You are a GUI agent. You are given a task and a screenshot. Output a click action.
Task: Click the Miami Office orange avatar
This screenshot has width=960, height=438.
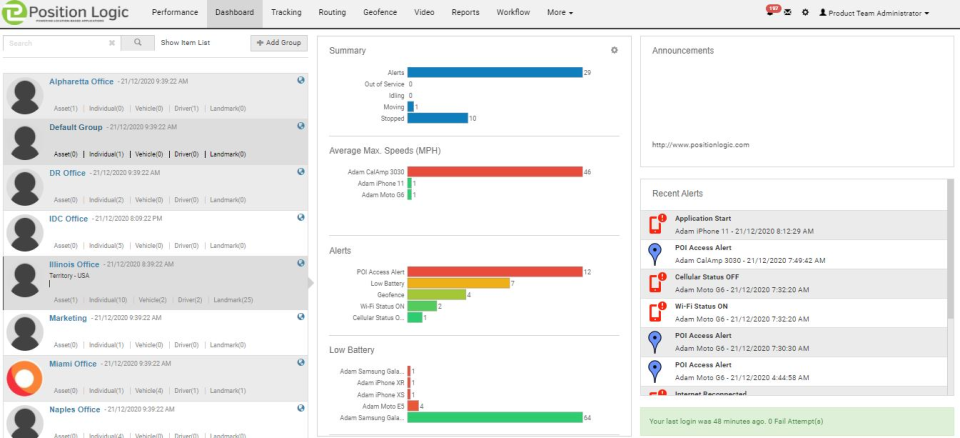click(x=24, y=380)
